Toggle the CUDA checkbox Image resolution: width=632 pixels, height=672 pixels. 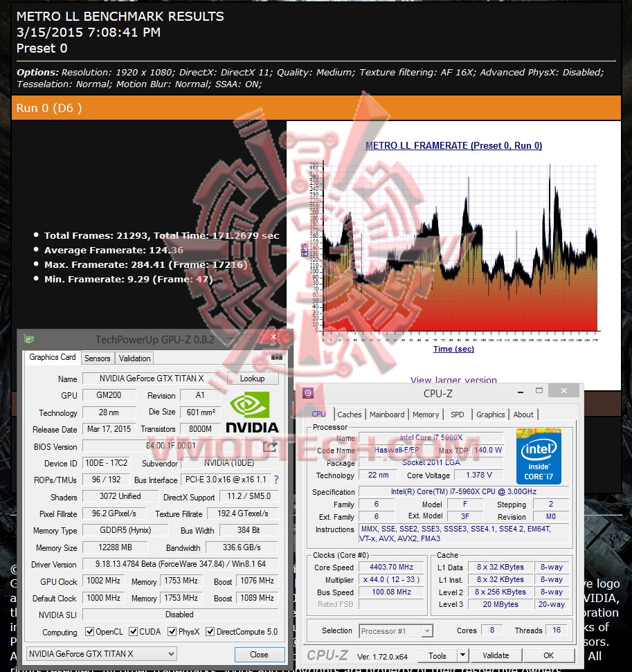[x=134, y=631]
